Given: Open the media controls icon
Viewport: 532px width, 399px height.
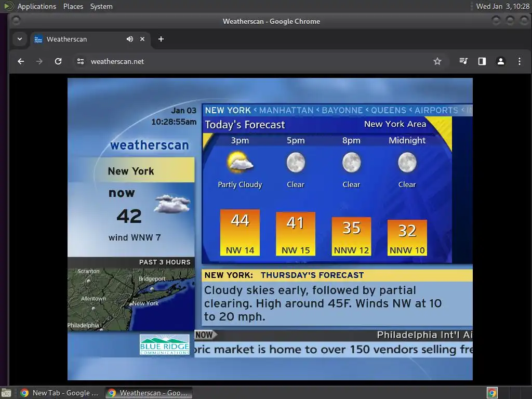Looking at the screenshot, I should tap(463, 61).
